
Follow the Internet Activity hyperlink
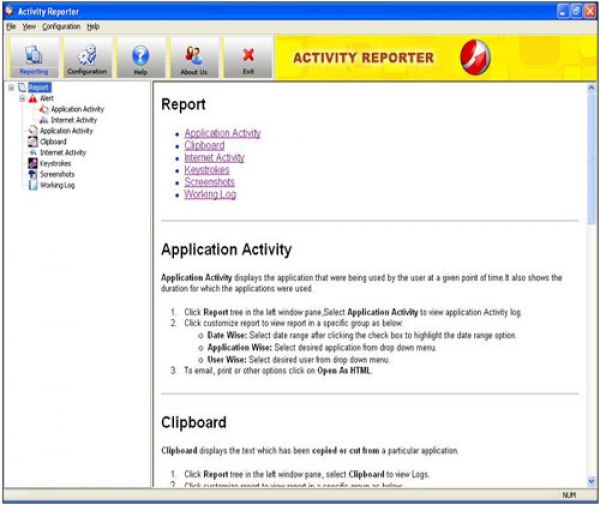click(214, 158)
